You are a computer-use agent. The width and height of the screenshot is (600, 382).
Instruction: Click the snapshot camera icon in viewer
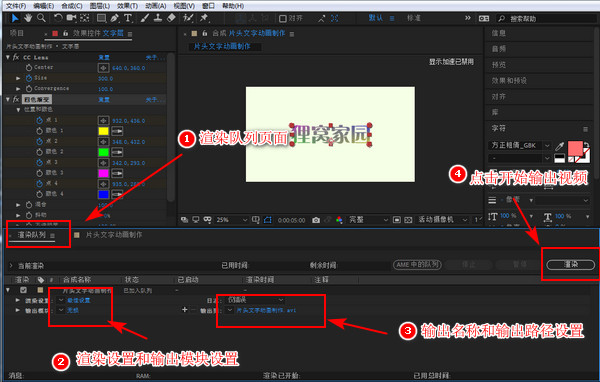316,220
